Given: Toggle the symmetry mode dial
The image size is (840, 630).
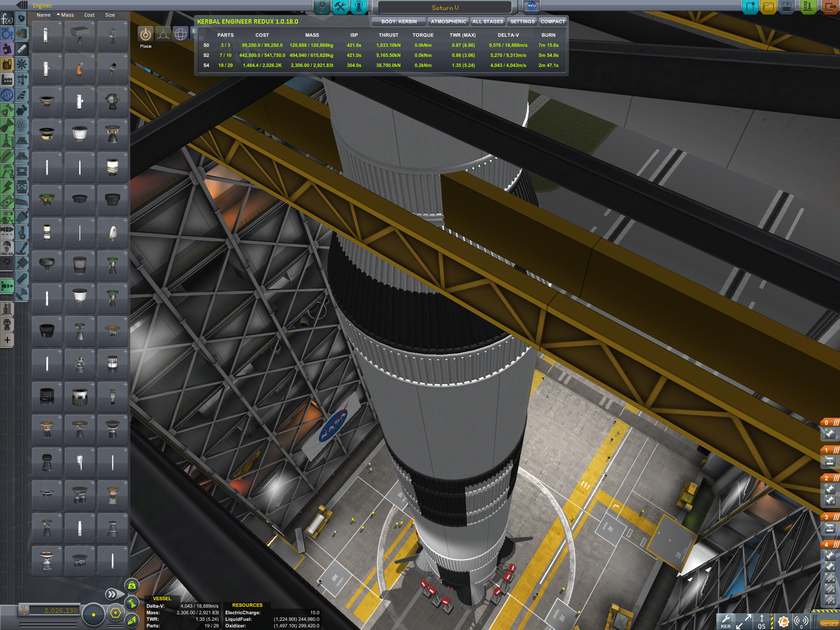Looking at the screenshot, I should click(93, 615).
